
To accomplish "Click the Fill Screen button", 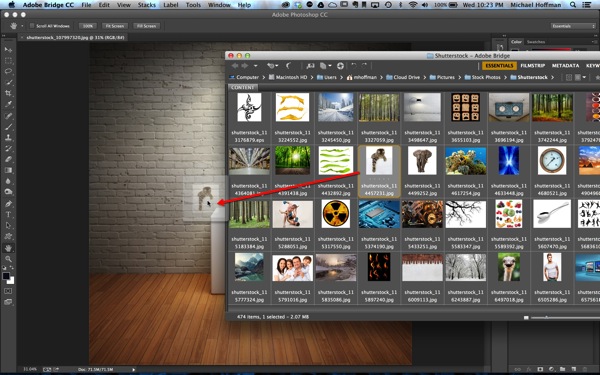I will coord(146,26).
